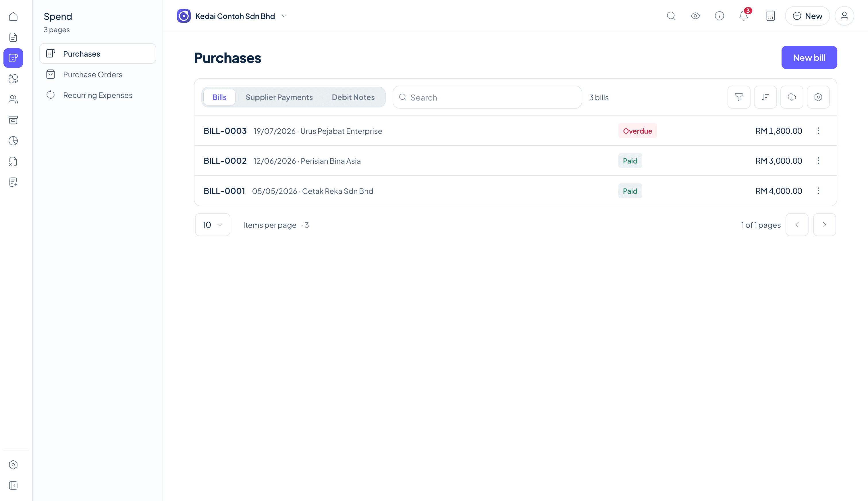Viewport: 868px width, 501px height.
Task: Open the user profile avatar icon
Action: point(844,16)
